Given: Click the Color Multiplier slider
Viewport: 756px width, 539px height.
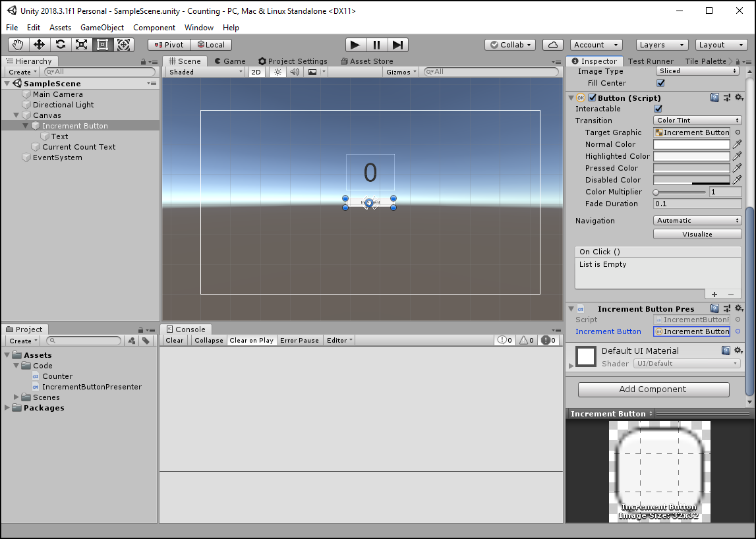Looking at the screenshot, I should 680,192.
